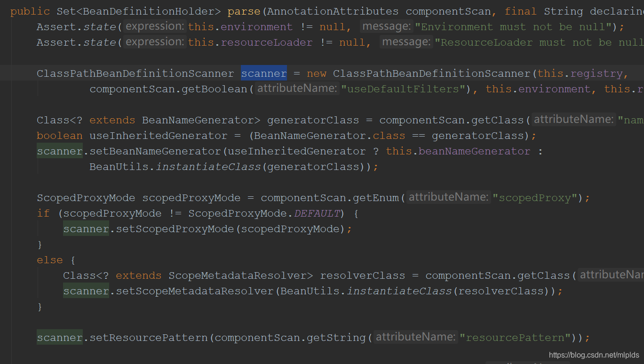Screen dimensions: 644x364
Task: Click the new keyword before ClassPathBeanDefinitionScanner
Action: point(317,73)
